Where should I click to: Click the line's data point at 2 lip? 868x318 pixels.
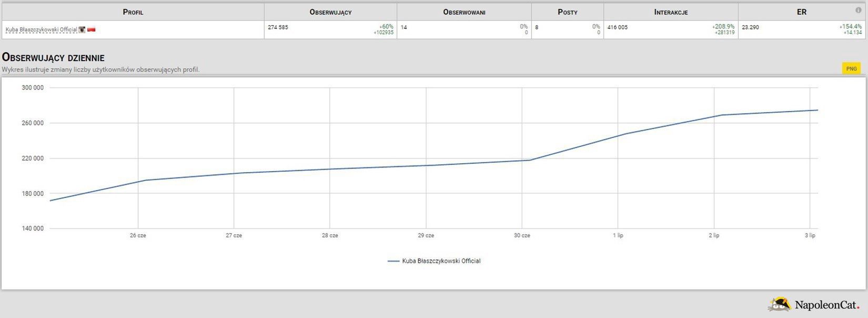(721, 115)
